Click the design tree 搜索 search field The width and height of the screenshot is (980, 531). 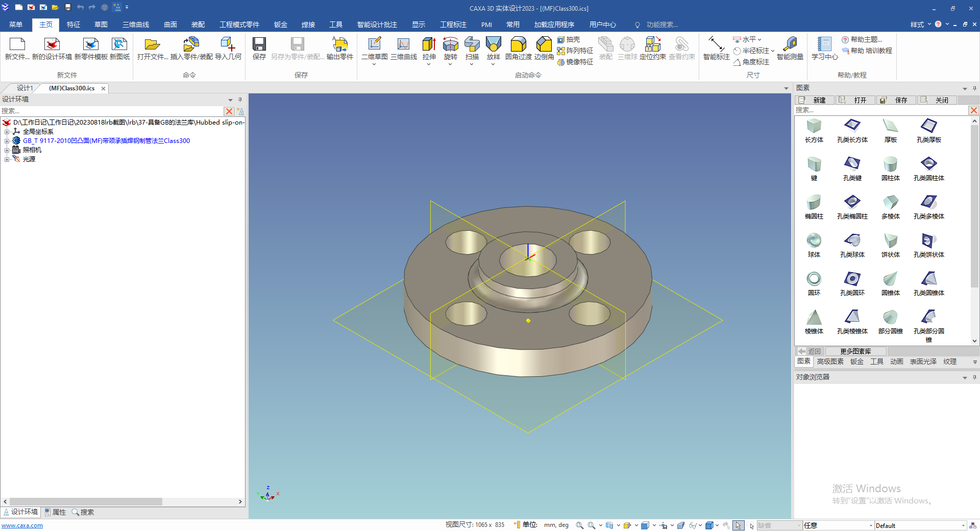click(112, 111)
